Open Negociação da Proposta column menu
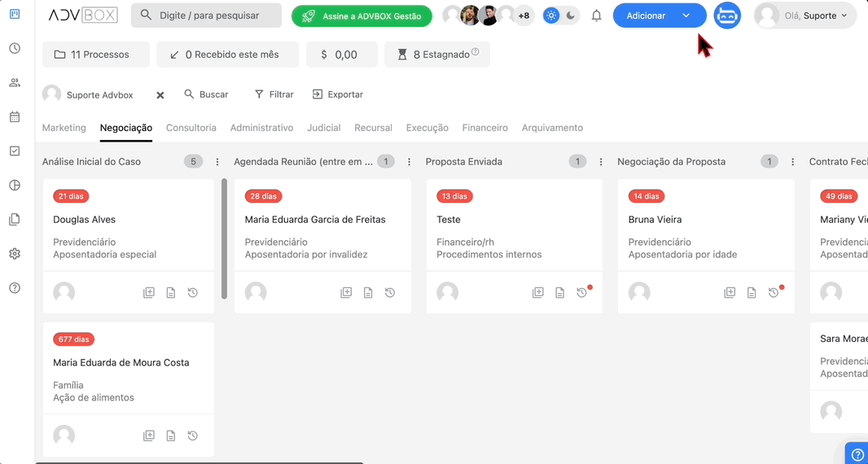This screenshot has height=464, width=868. (x=793, y=162)
